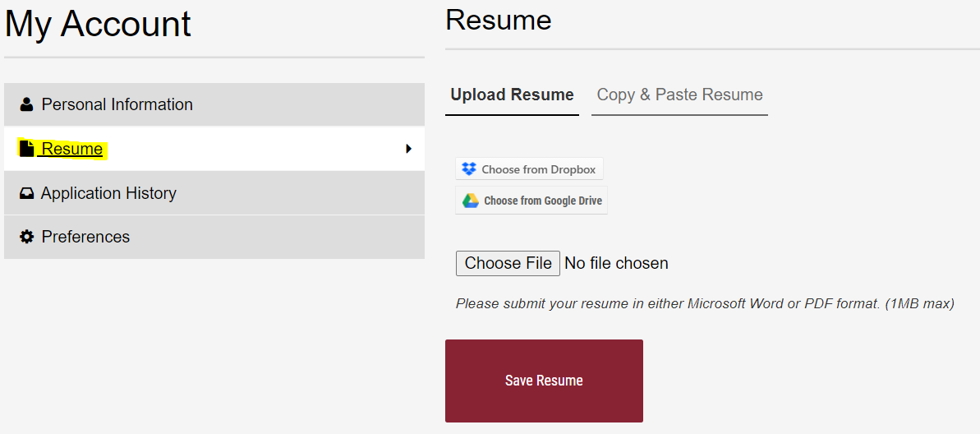Select Choose from Google Drive

point(531,201)
